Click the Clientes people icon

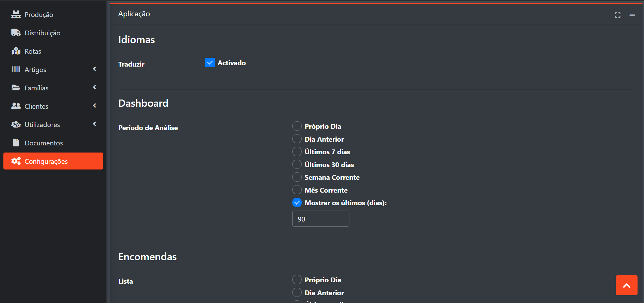[16, 106]
